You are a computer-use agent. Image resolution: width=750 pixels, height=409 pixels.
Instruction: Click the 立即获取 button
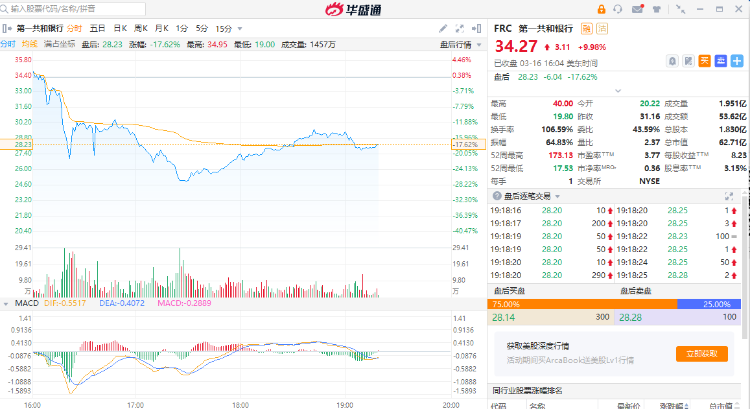coord(700,353)
